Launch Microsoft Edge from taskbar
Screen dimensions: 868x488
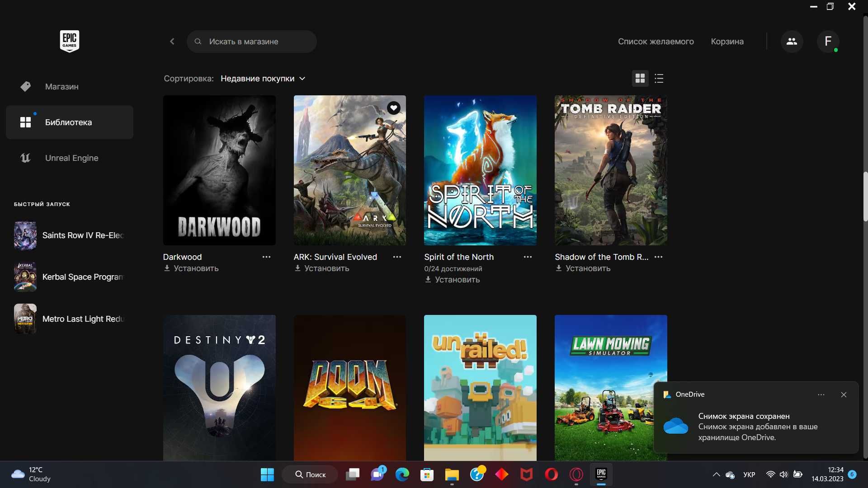[402, 474]
